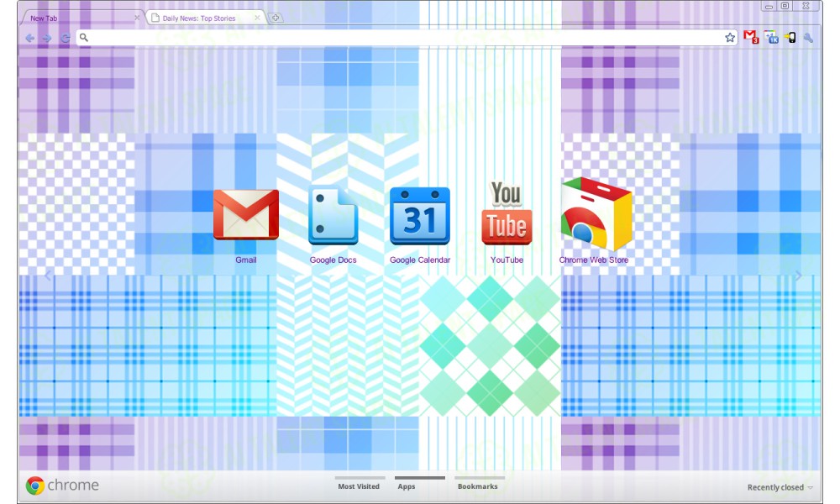Click the Chrome Web Store label link
The image size is (840, 504).
coord(594,260)
